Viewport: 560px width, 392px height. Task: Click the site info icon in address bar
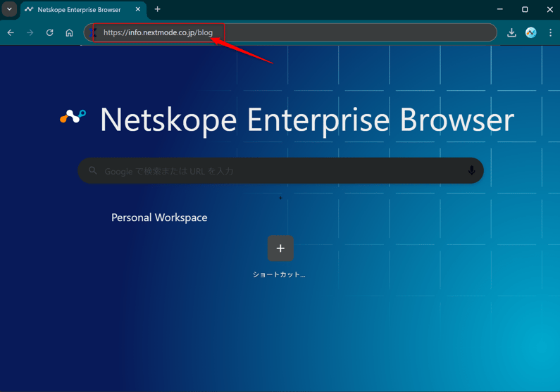pos(93,32)
